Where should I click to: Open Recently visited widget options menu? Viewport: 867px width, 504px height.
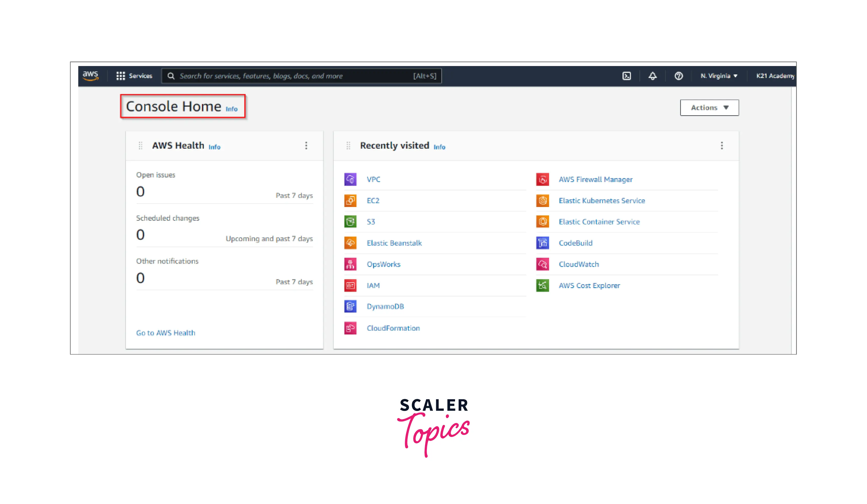pyautogui.click(x=721, y=146)
